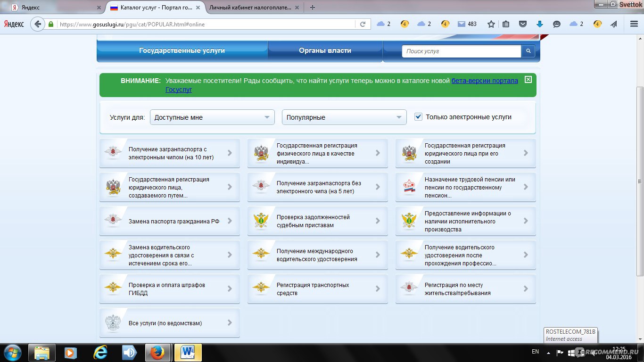Reload the page with the refresh icon

[363, 24]
